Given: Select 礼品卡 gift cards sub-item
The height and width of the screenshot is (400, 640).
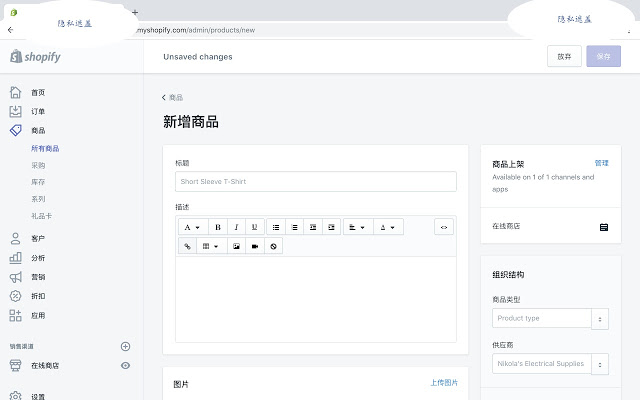Looking at the screenshot, I should click(41, 216).
